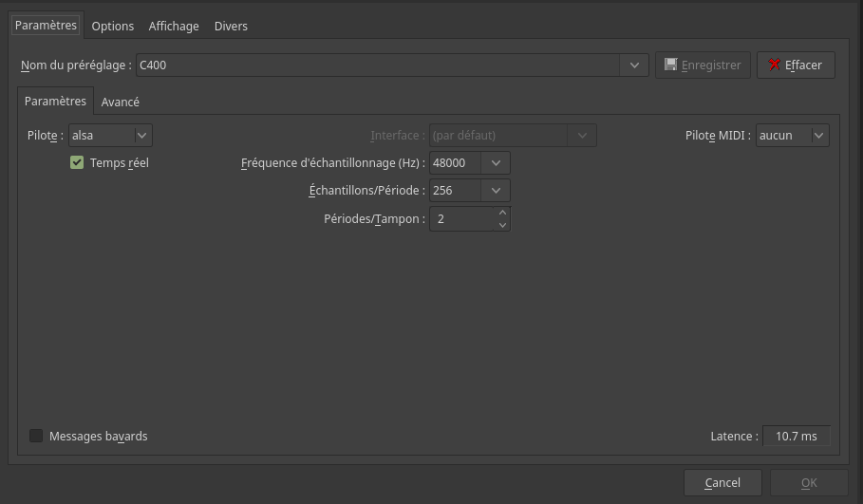Select the inner Paramètres sub-tab
This screenshot has width=863, height=504.
pos(55,101)
